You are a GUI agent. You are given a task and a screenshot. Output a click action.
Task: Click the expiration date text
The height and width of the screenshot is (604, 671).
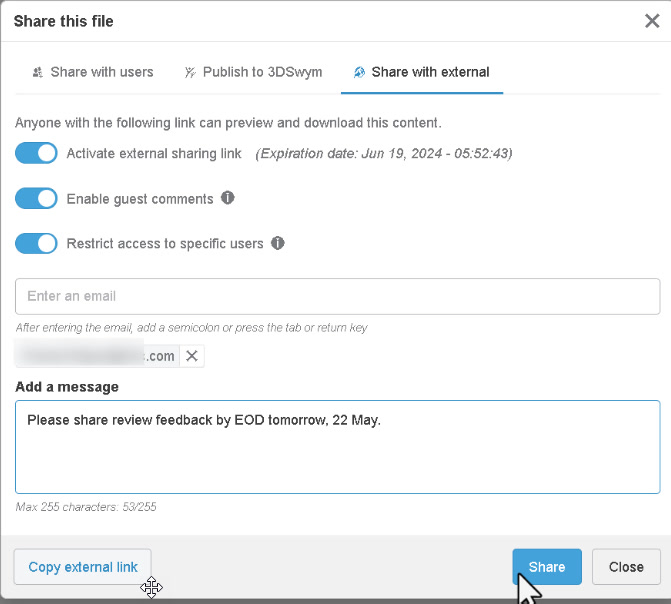pos(384,154)
